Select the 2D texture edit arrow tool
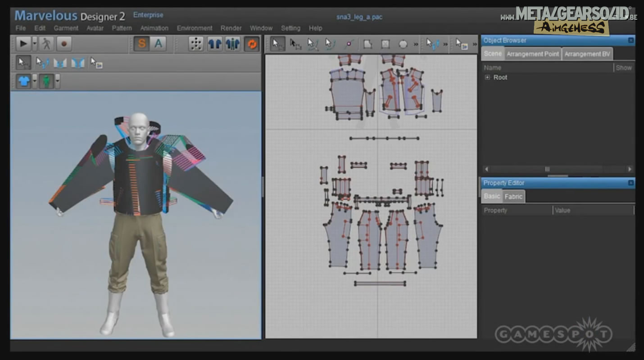 tap(462, 44)
